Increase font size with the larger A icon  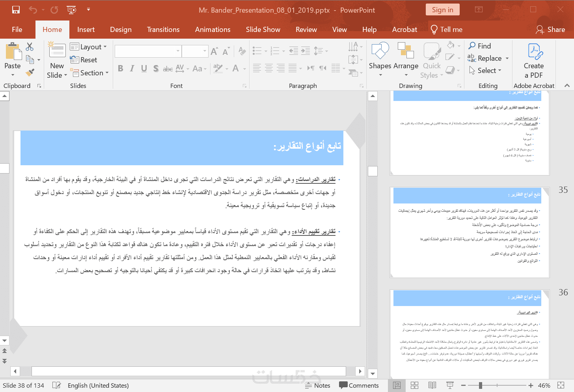pos(214,51)
